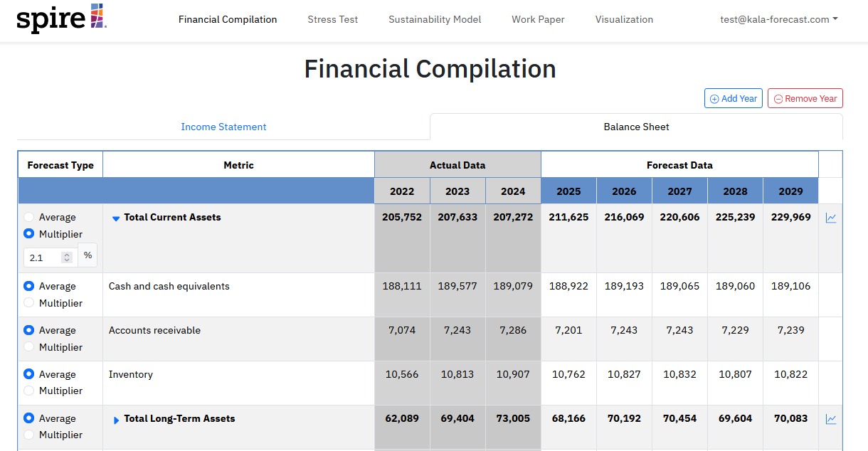Click the Inventory metric label
This screenshot has width=868, height=451.
[131, 374]
